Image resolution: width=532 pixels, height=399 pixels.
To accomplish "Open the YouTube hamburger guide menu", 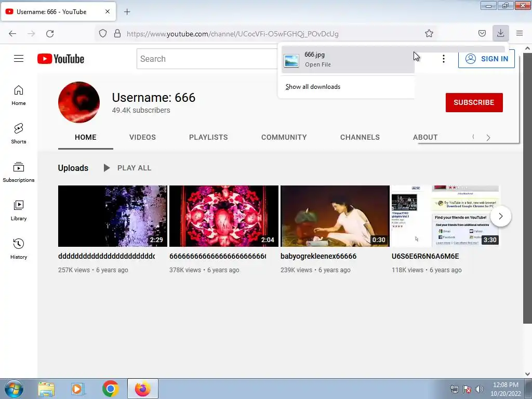I will click(x=19, y=59).
